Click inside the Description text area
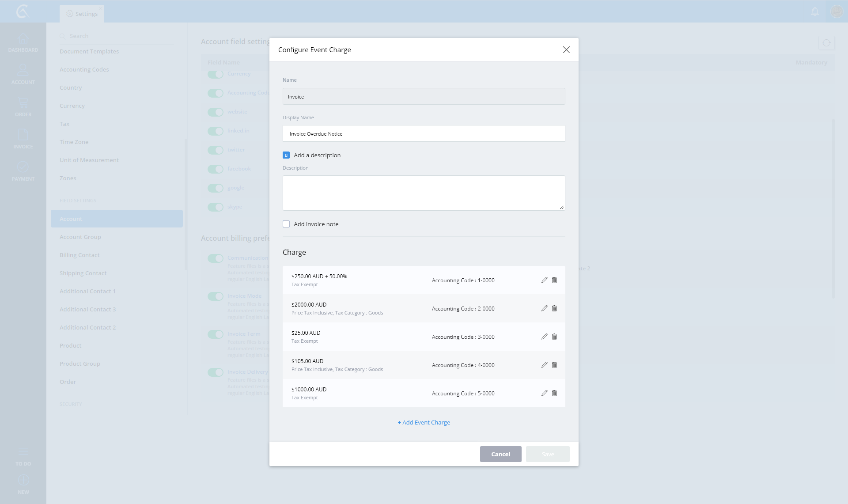 tap(424, 193)
